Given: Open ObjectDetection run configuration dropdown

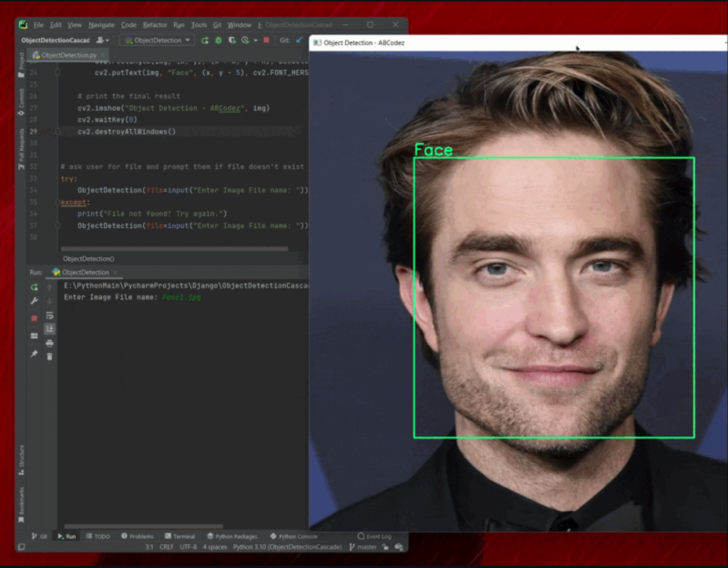Looking at the screenshot, I should coord(157,40).
